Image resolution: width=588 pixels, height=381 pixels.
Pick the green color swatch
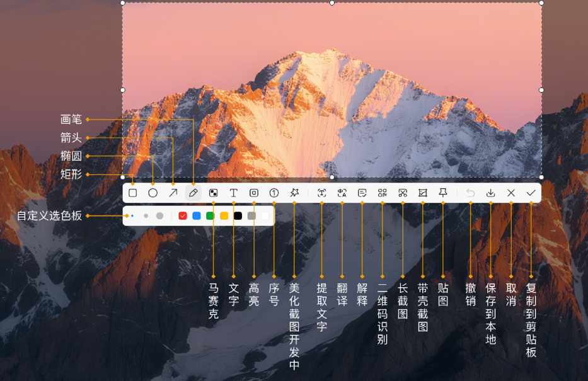coord(210,216)
